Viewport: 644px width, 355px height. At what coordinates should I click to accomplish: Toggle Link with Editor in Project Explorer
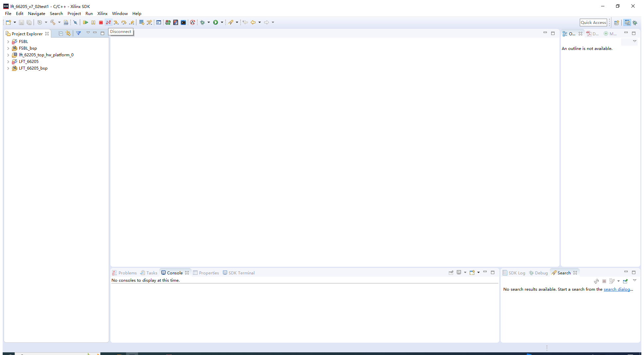point(68,33)
